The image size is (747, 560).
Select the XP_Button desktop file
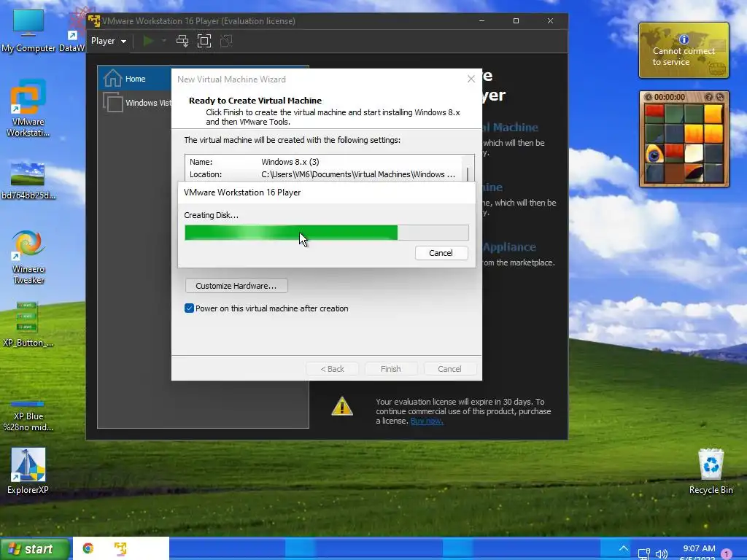[28, 324]
